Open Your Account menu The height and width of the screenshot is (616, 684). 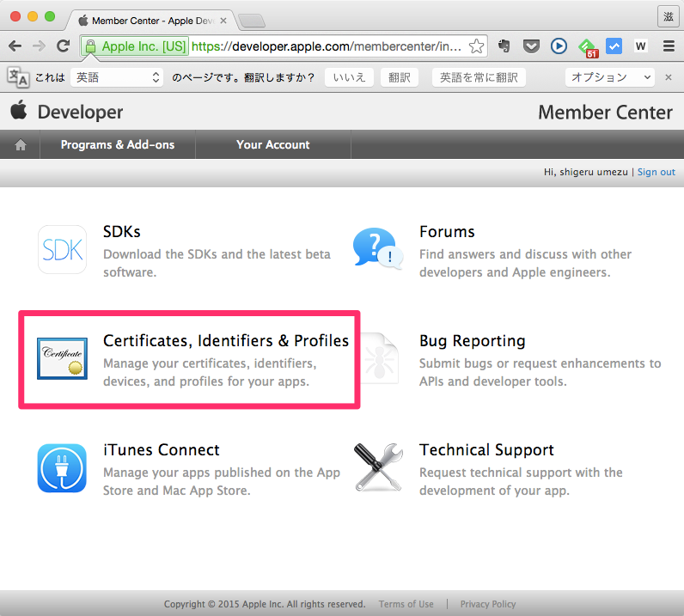272,145
